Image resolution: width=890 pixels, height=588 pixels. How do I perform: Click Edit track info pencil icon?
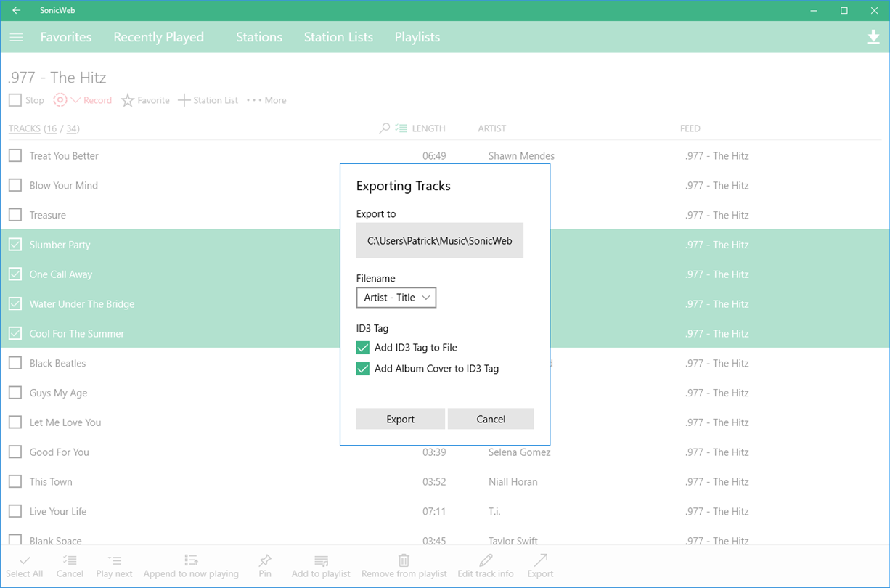(x=486, y=560)
